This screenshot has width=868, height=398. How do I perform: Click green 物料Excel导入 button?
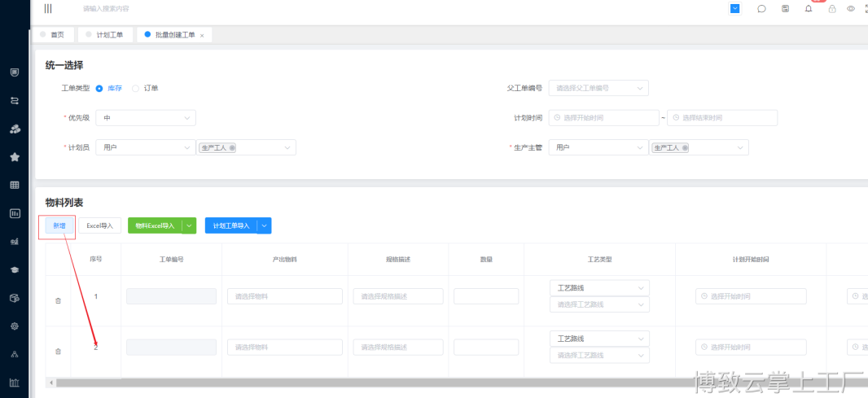click(x=155, y=225)
